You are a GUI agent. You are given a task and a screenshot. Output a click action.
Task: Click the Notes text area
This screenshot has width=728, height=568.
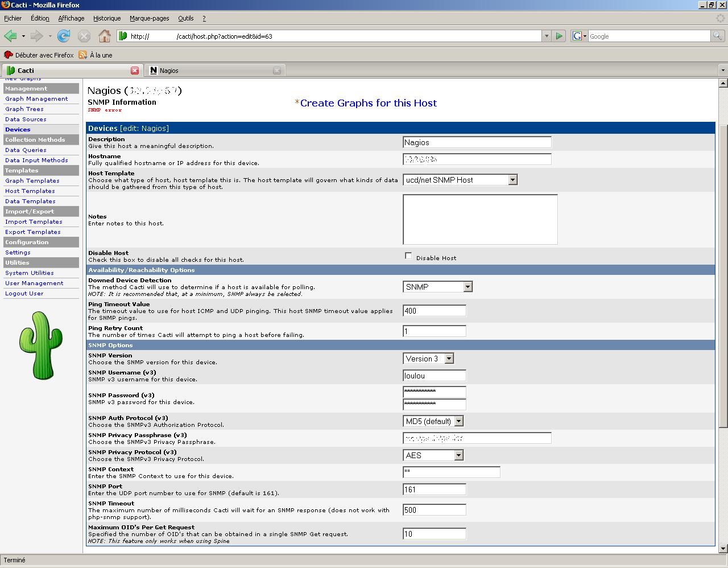point(480,219)
